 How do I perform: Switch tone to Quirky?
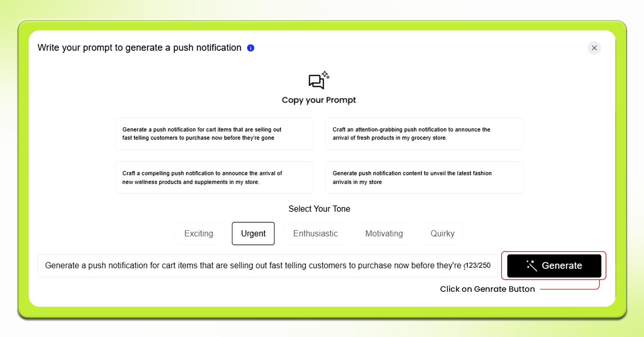coord(442,233)
